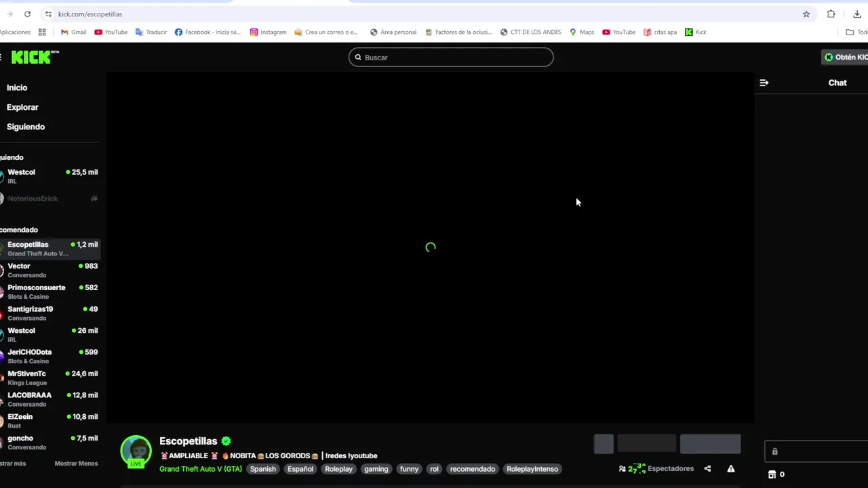
Task: Open Grand Theft Auto V (GTA) category link
Action: tap(201, 469)
